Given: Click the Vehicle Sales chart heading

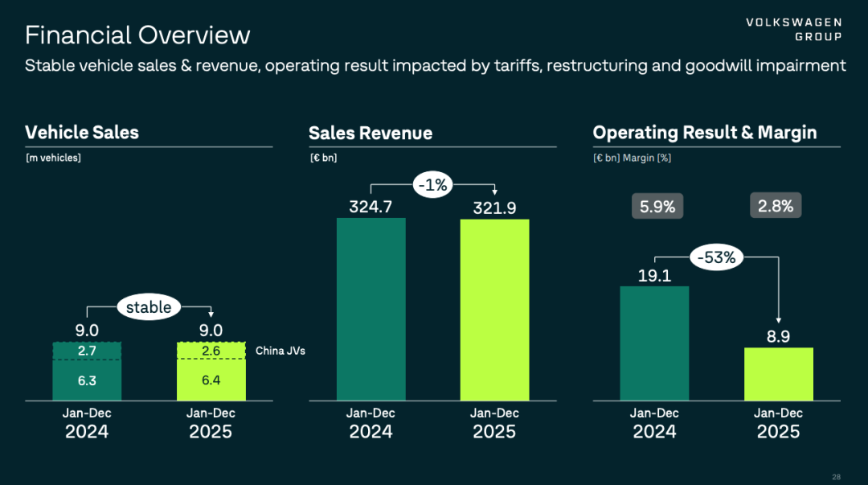Looking at the screenshot, I should [82, 133].
